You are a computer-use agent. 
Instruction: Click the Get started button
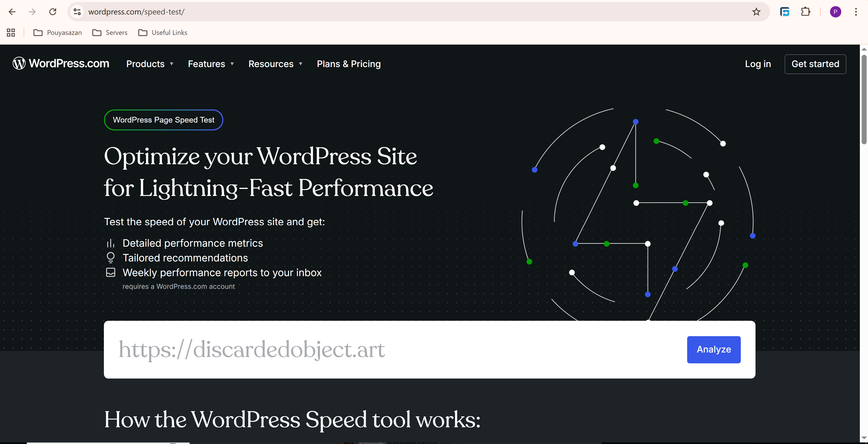tap(815, 64)
